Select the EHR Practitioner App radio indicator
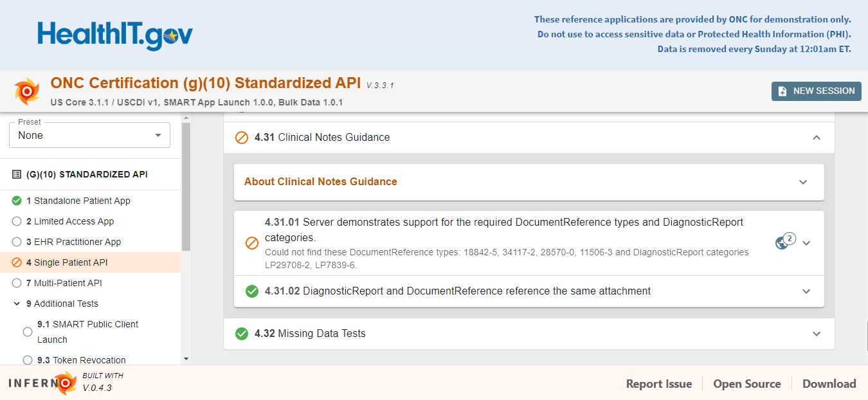The image size is (868, 400). point(17,242)
